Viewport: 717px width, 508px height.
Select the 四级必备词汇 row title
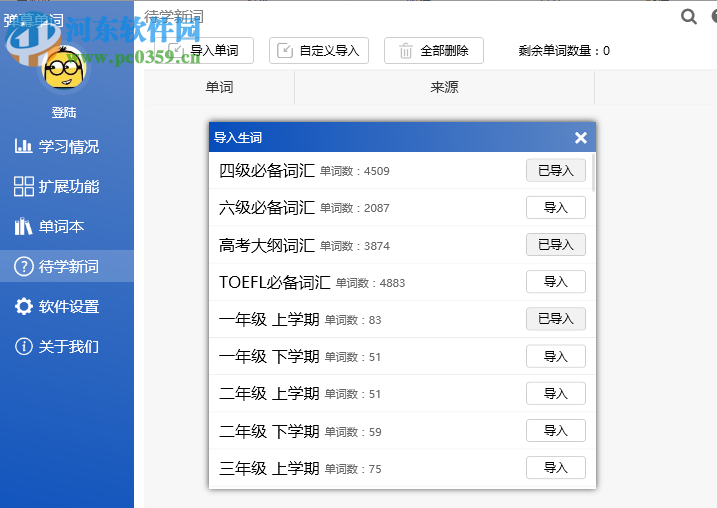pyautogui.click(x=267, y=171)
